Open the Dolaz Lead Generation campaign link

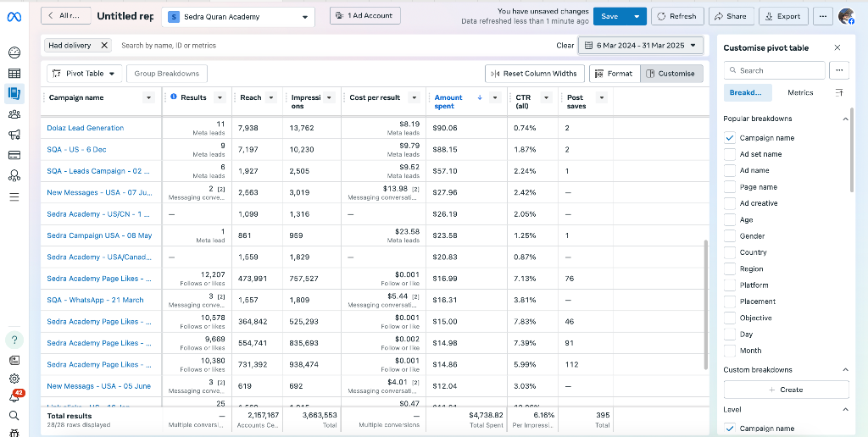tap(86, 128)
